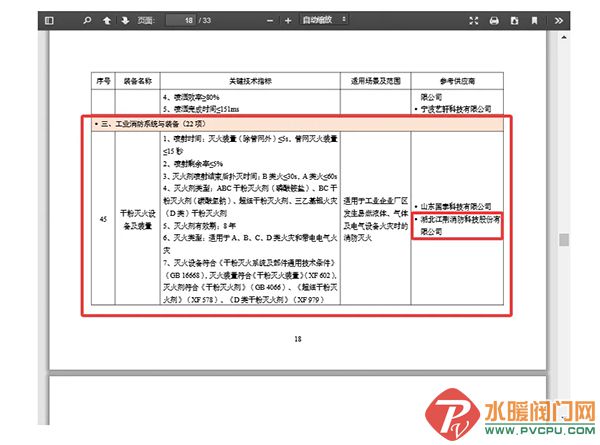This screenshot has width=600, height=445.
Task: Click the highlighted supplier 浙江江南消防科技股份有限公司
Action: [456, 224]
